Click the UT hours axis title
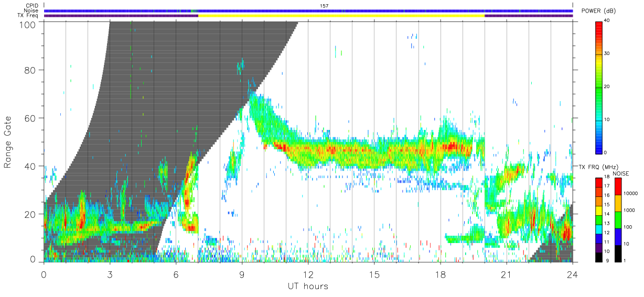This screenshot has width=644, height=297. click(x=308, y=286)
